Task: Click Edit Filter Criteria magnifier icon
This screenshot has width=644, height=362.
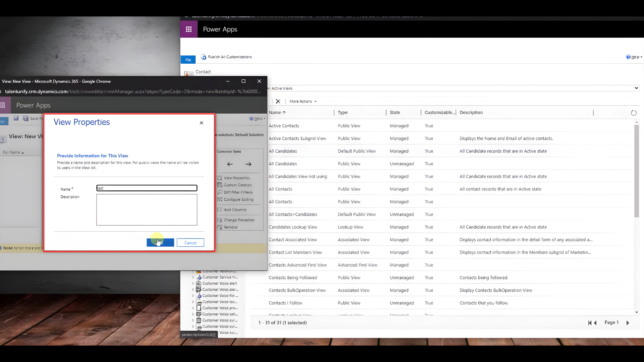Action: [220, 192]
